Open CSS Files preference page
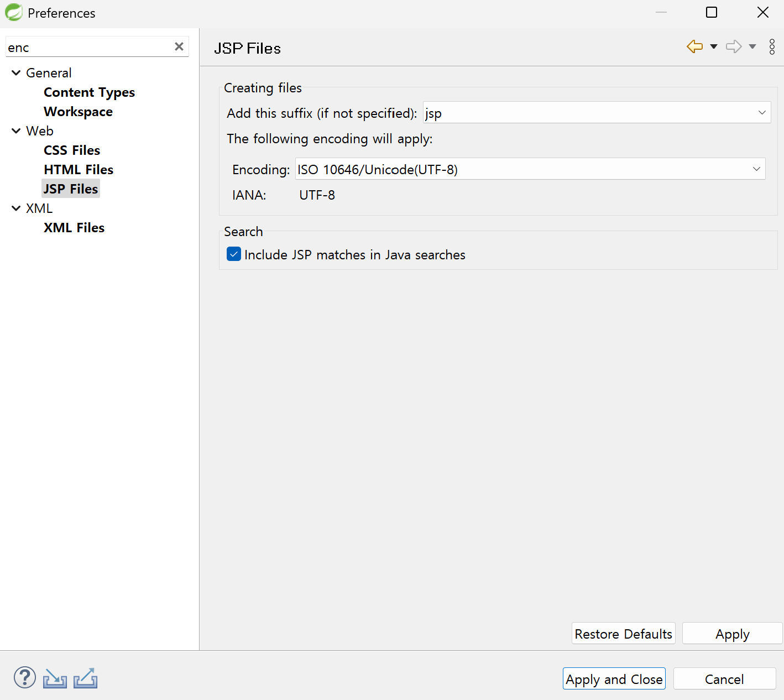This screenshot has width=784, height=700. 72,150
